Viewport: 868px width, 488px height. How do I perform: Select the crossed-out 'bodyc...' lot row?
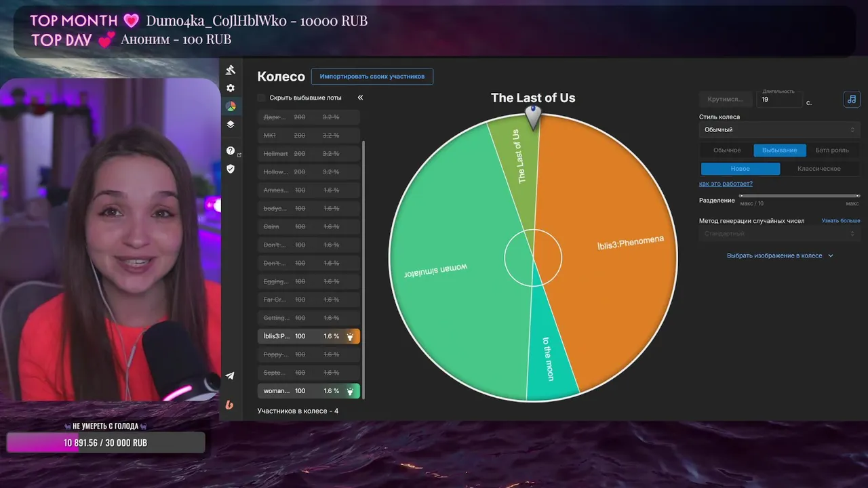tap(309, 209)
